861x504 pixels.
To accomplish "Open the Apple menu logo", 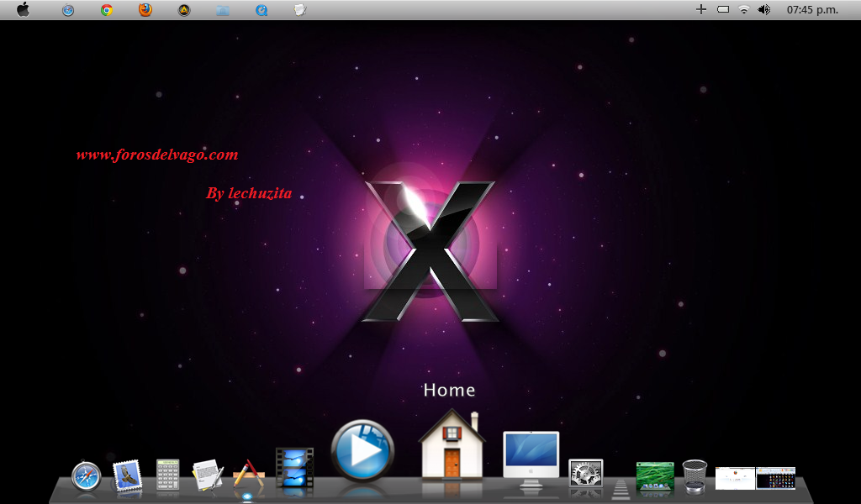I will pos(23,9).
